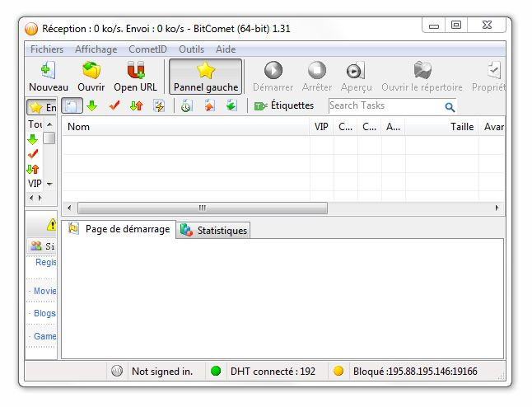Filter downloading tasks with toolbar green arrow
The width and height of the screenshot is (532, 407).
pyautogui.click(x=92, y=106)
